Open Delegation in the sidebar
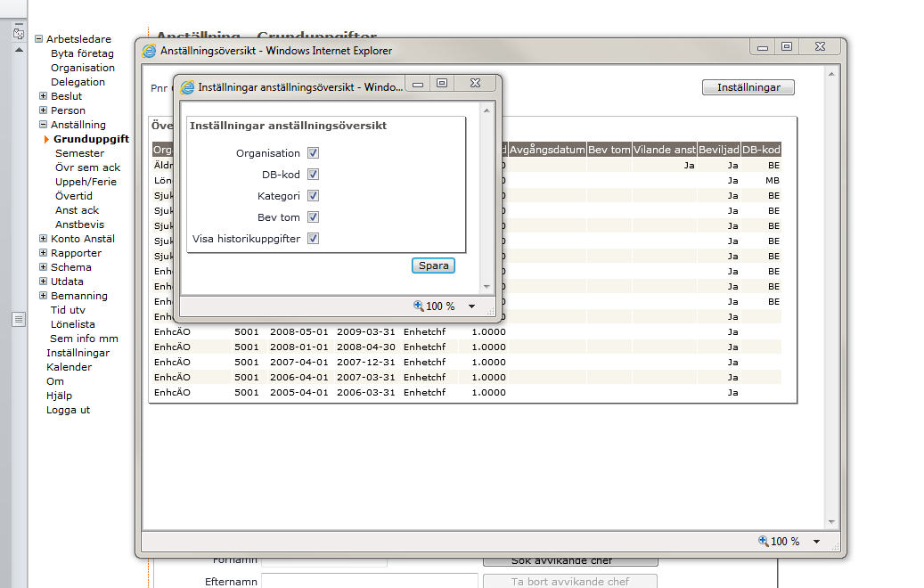Viewport: 924px width, 588px height. (78, 82)
